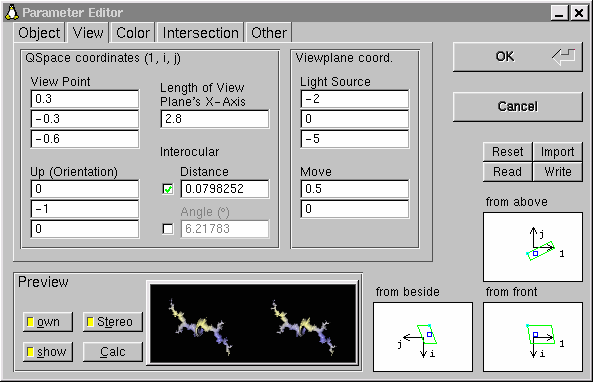Screen dimensions: 593x382
Task: Click the 'from above' orientation diagram
Action: (532, 247)
